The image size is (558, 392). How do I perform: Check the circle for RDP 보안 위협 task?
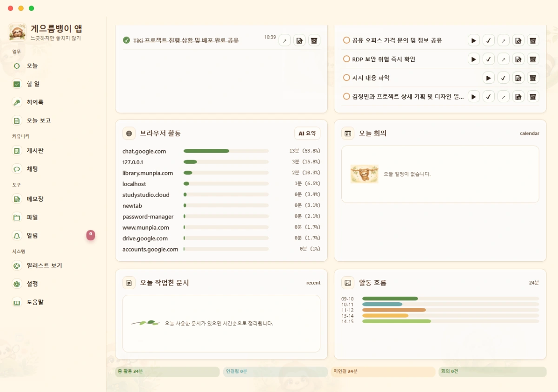coord(346,59)
